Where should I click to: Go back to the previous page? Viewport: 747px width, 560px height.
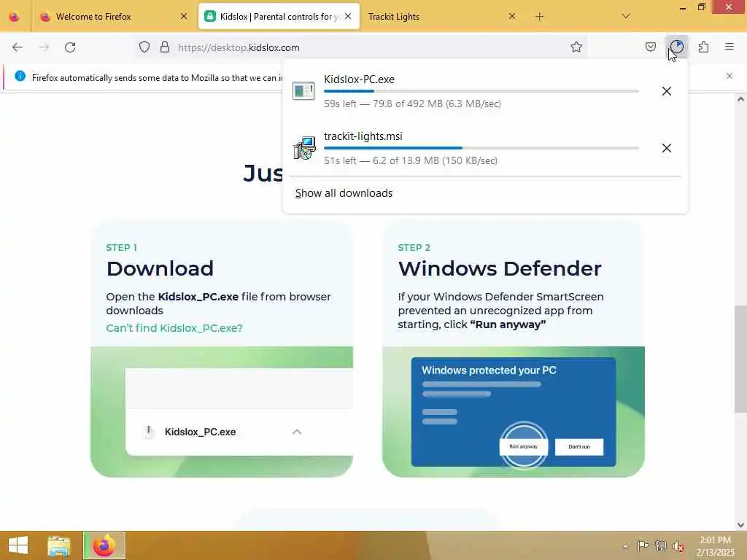pyautogui.click(x=18, y=47)
